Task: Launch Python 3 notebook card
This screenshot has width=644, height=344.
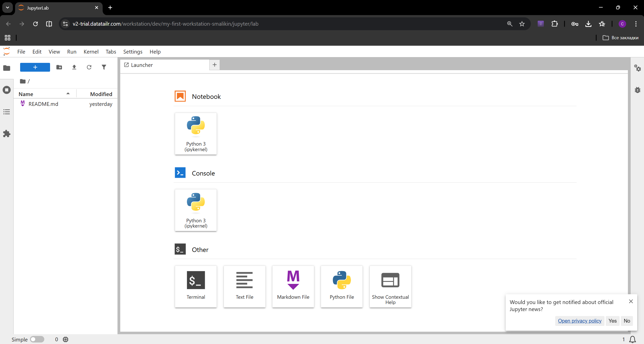Action: [196, 134]
